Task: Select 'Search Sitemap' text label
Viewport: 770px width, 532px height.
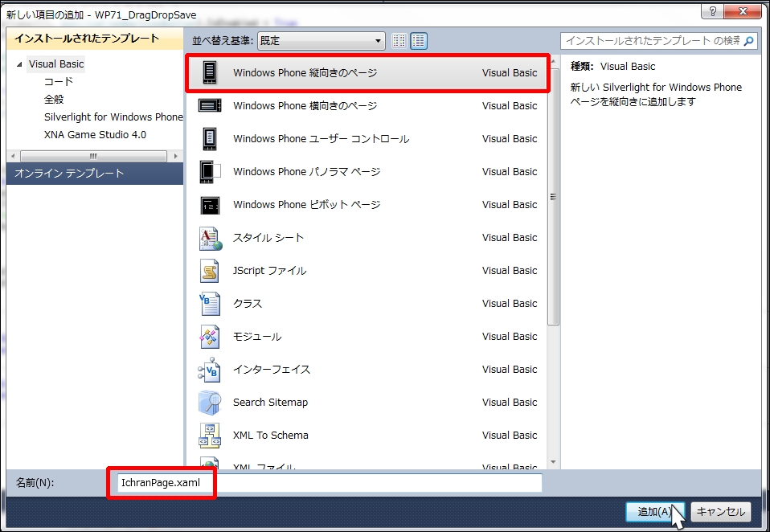Action: tap(271, 403)
